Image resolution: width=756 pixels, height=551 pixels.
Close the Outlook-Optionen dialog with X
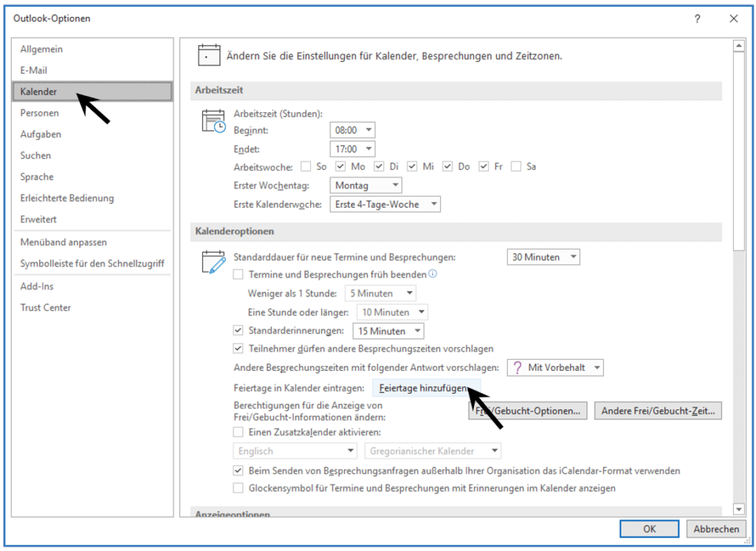(x=733, y=18)
